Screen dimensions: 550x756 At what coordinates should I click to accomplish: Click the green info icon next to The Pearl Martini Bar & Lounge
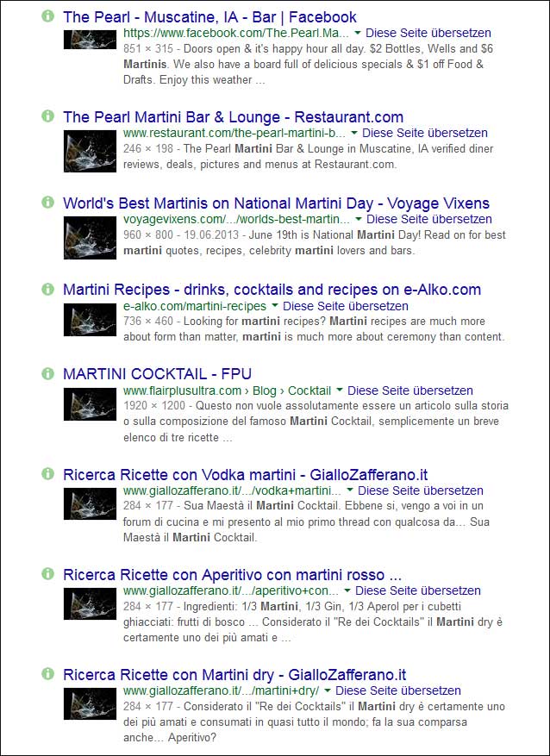click(x=47, y=116)
